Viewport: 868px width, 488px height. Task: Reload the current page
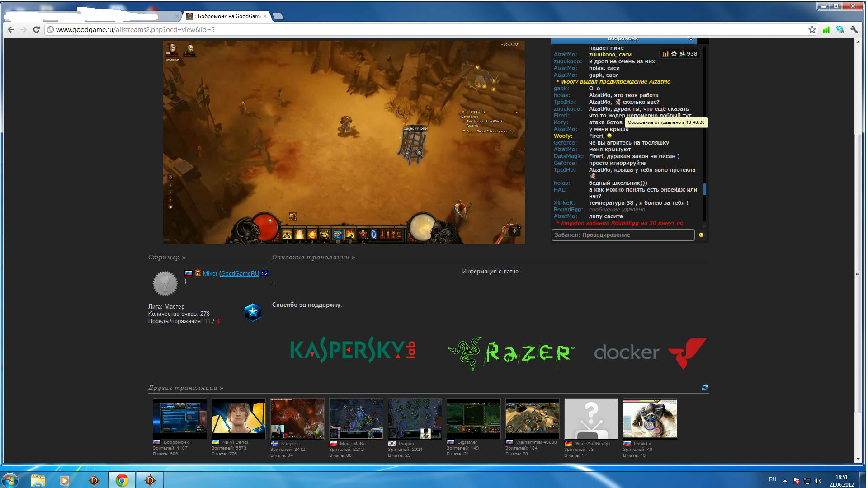coord(37,30)
